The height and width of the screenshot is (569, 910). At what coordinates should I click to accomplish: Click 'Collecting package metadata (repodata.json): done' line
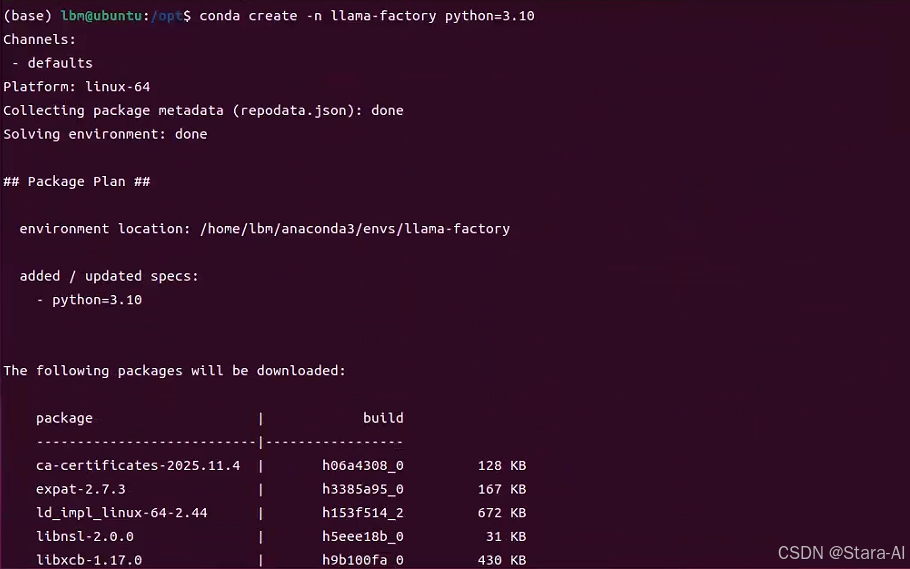coord(203,110)
